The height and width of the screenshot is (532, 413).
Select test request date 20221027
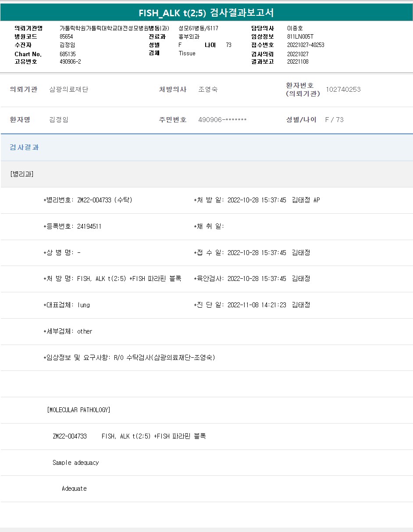298,54
